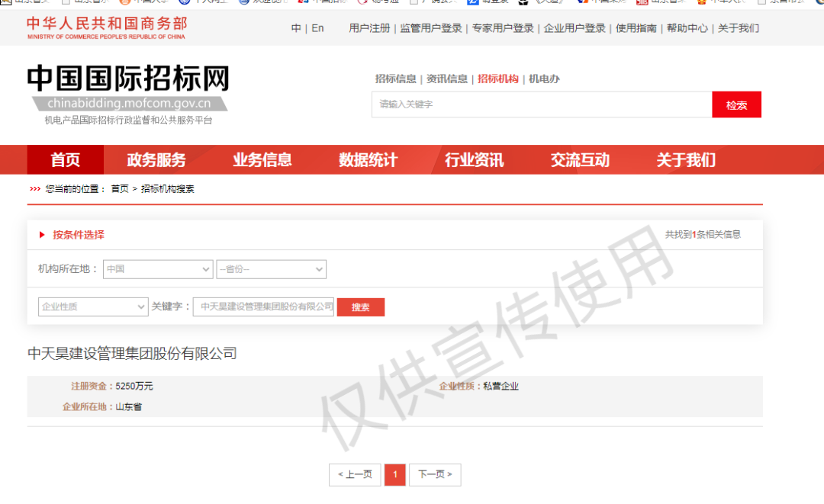824x504 pixels.
Task: Open the 数据统计 navigation menu
Action: (x=368, y=159)
